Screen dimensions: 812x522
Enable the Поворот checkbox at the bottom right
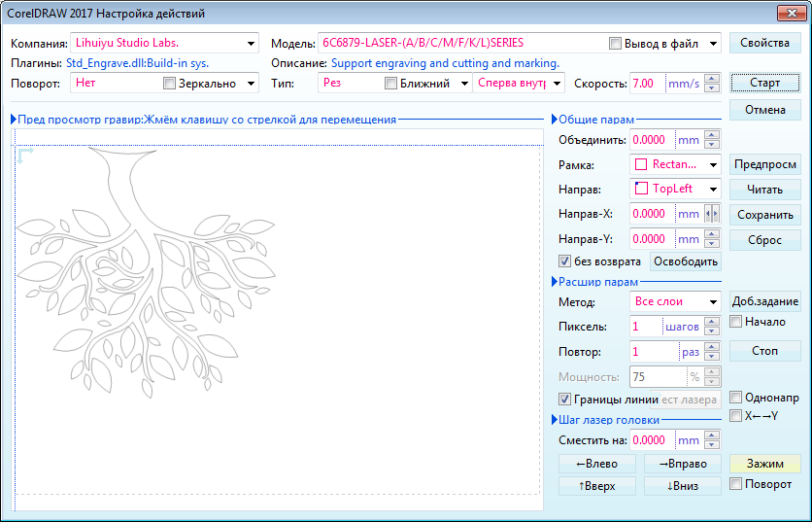[735, 484]
